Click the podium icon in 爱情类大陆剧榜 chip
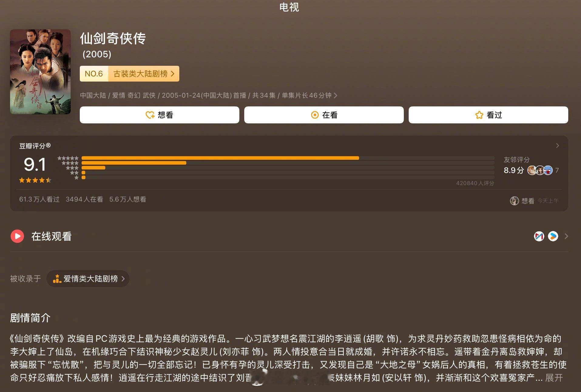 (57, 279)
